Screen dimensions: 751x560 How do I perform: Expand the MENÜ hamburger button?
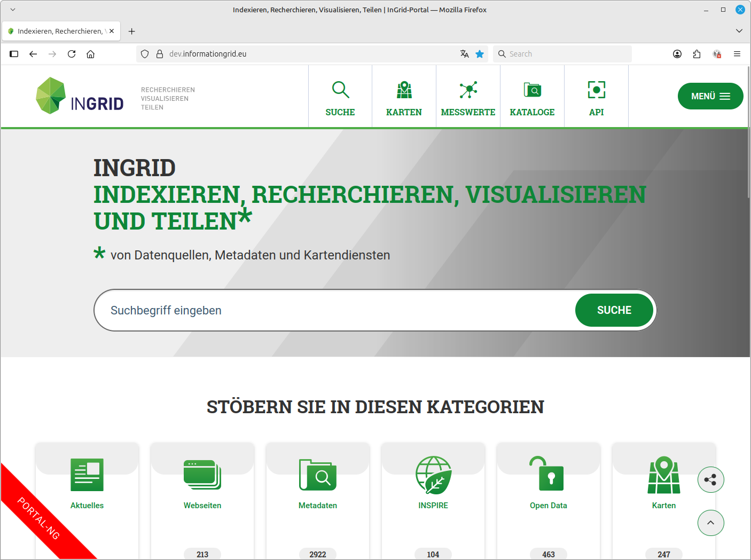[x=710, y=96]
